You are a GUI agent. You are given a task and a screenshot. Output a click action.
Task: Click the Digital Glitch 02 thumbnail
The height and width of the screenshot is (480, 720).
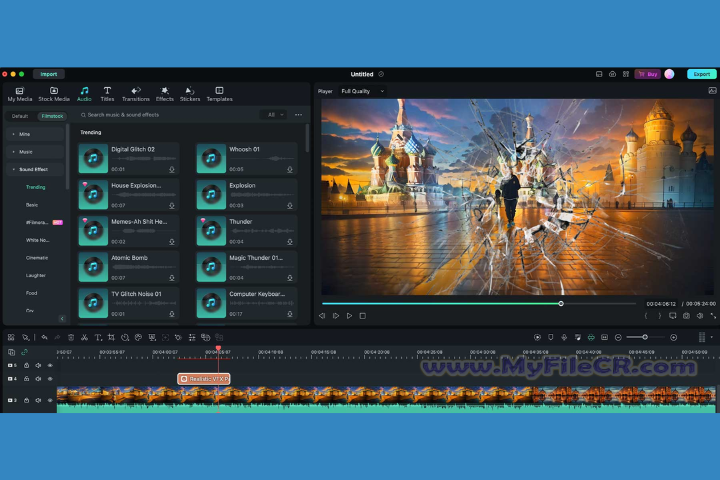pyautogui.click(x=93, y=158)
